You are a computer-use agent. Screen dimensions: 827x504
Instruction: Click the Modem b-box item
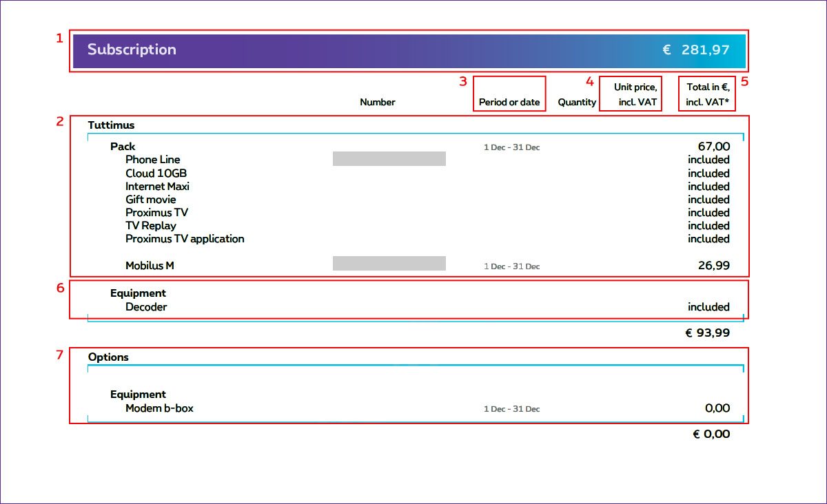pyautogui.click(x=159, y=408)
